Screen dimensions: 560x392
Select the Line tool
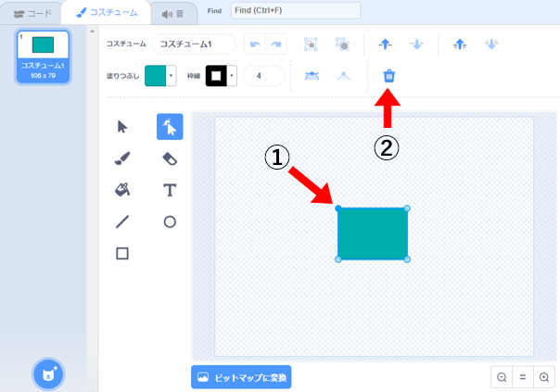[x=122, y=221]
